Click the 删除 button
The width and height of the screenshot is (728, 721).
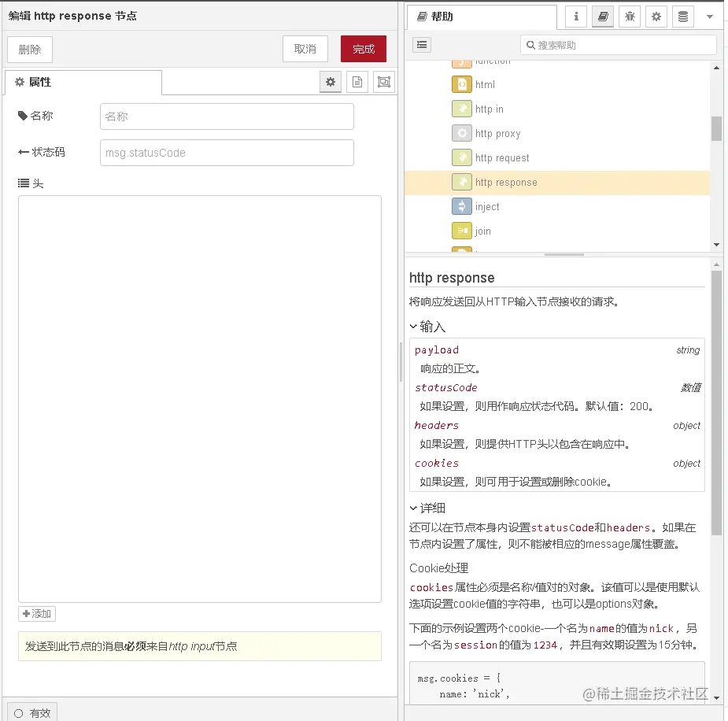(30, 50)
